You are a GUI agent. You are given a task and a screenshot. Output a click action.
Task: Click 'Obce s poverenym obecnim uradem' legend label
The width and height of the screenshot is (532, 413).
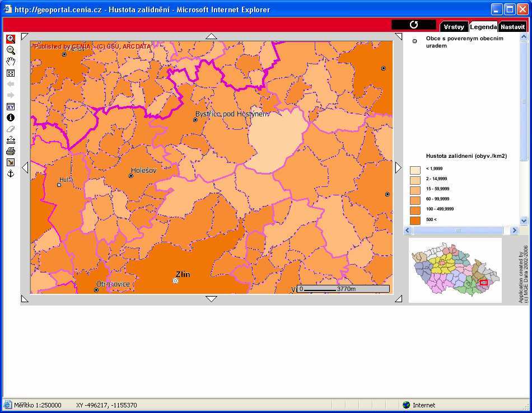tap(465, 42)
